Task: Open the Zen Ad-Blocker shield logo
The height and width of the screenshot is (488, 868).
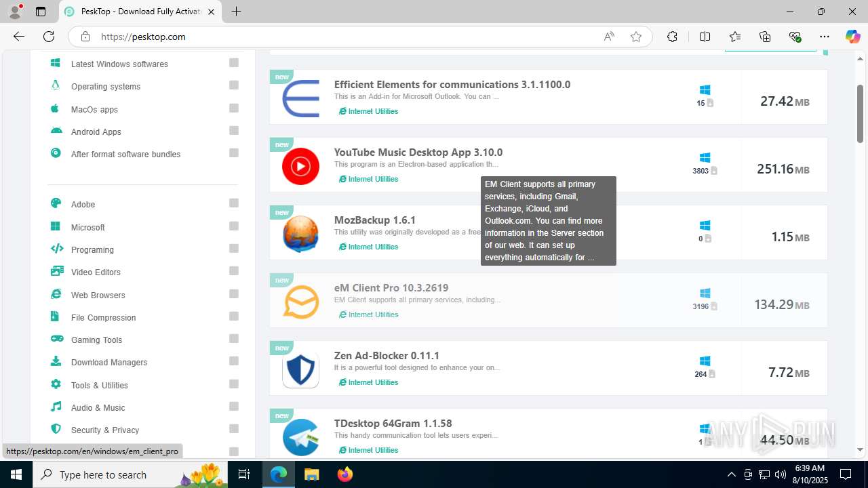Action: click(300, 369)
